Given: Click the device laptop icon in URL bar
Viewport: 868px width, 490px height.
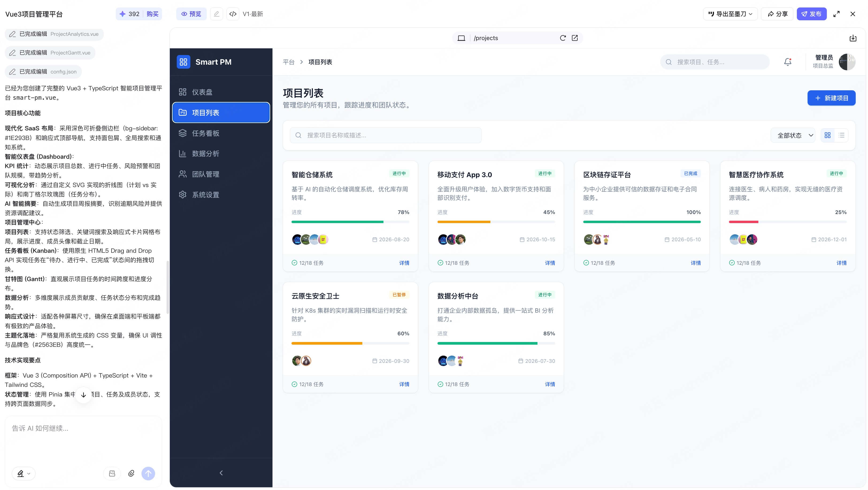Looking at the screenshot, I should 461,38.
